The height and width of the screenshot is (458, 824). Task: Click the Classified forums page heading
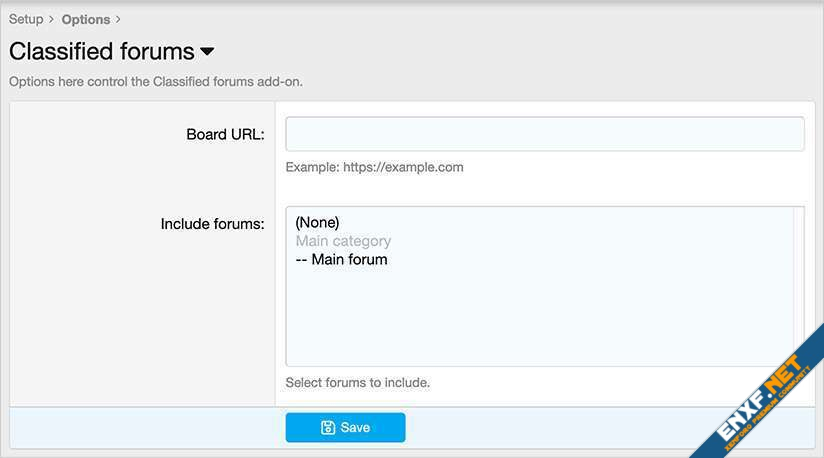tap(101, 51)
